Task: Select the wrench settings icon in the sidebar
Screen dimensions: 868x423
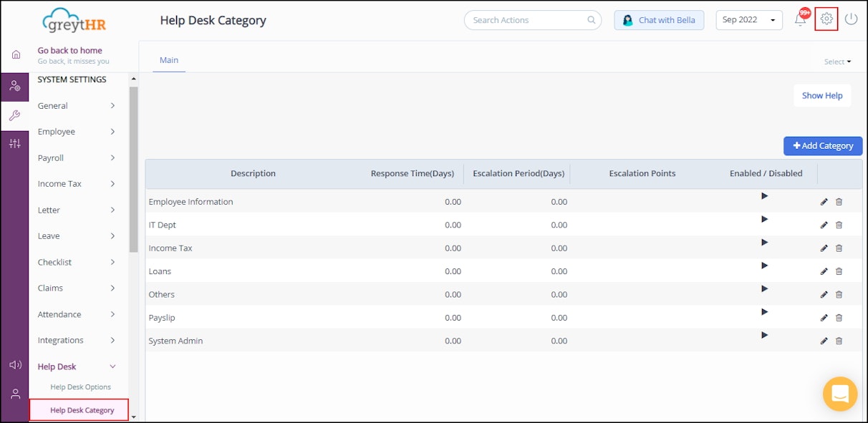Action: [15, 115]
